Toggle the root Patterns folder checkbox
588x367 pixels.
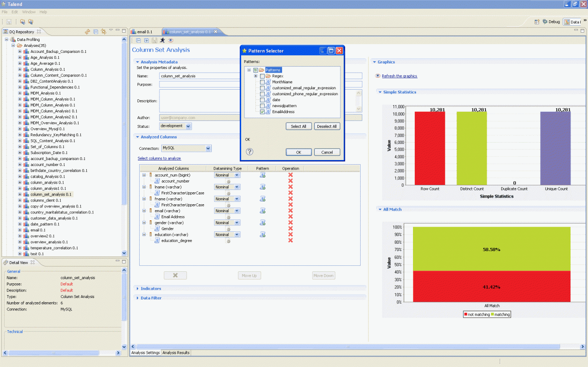255,70
